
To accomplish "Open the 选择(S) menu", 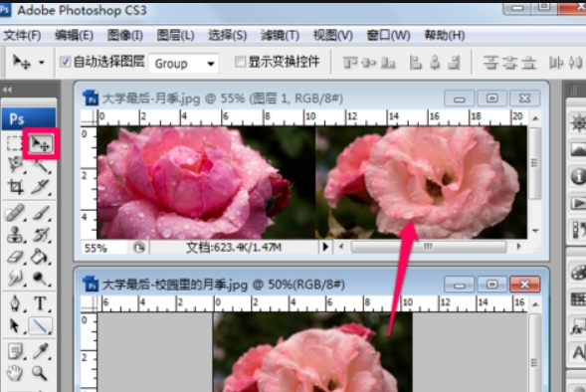I will click(227, 36).
